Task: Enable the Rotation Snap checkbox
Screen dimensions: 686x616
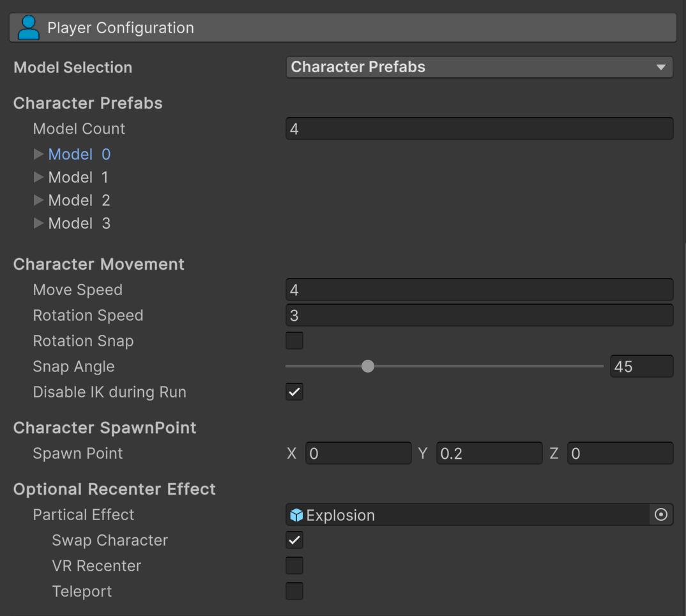Action: pyautogui.click(x=294, y=341)
